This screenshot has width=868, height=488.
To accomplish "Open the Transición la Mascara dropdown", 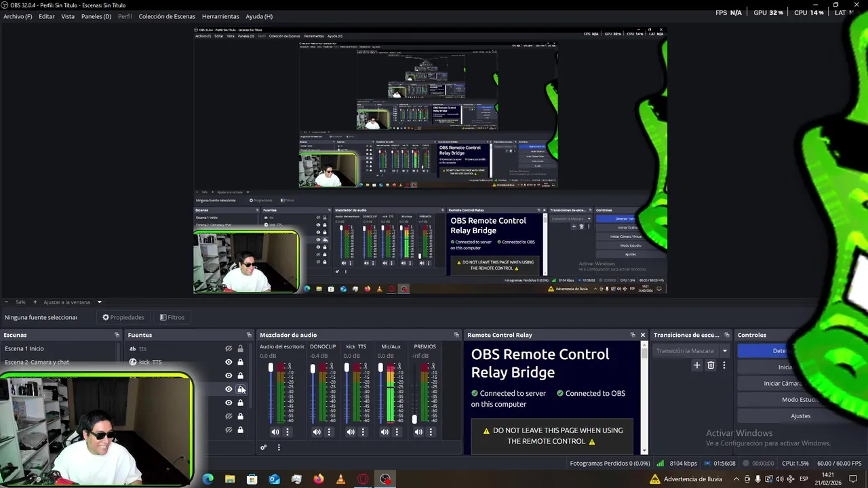I will (691, 351).
